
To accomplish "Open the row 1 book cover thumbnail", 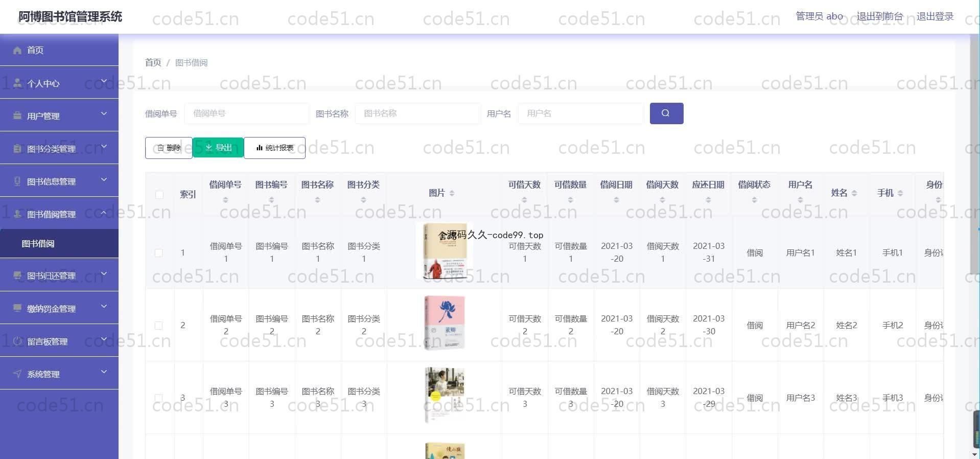I will 445,251.
